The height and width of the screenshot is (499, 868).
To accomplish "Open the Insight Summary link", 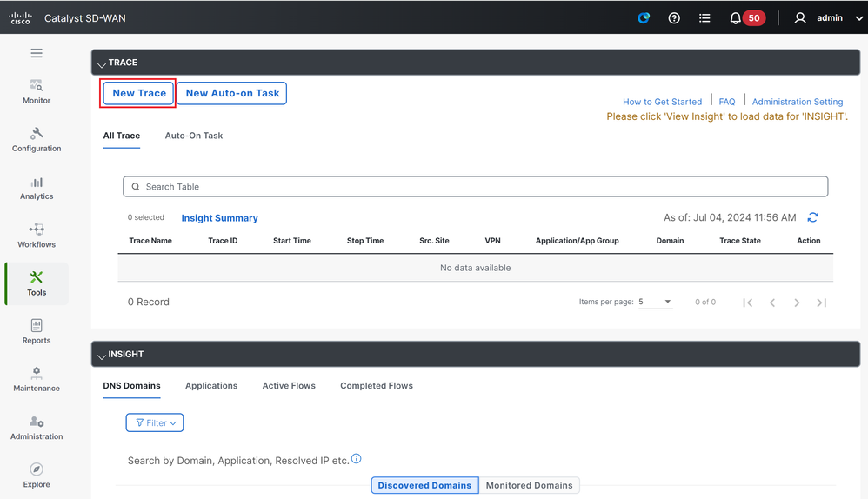I will click(220, 218).
